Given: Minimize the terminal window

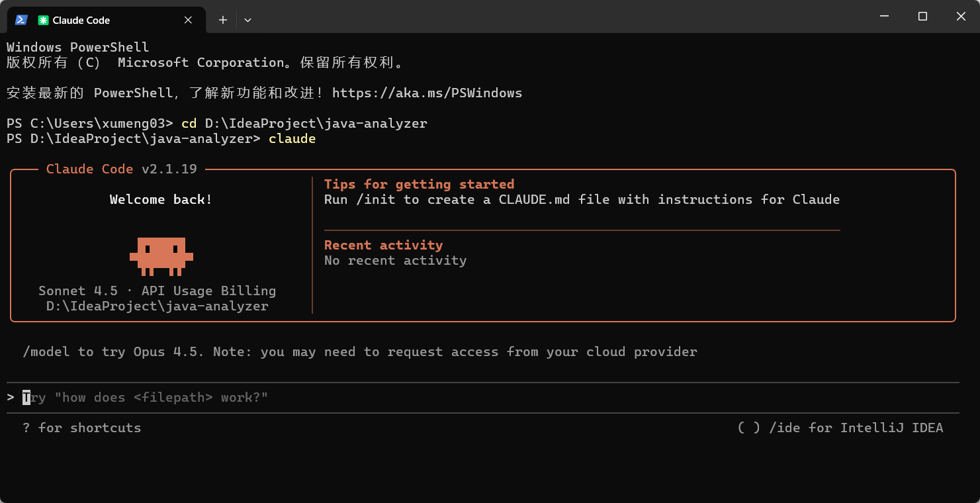Looking at the screenshot, I should point(883,17).
